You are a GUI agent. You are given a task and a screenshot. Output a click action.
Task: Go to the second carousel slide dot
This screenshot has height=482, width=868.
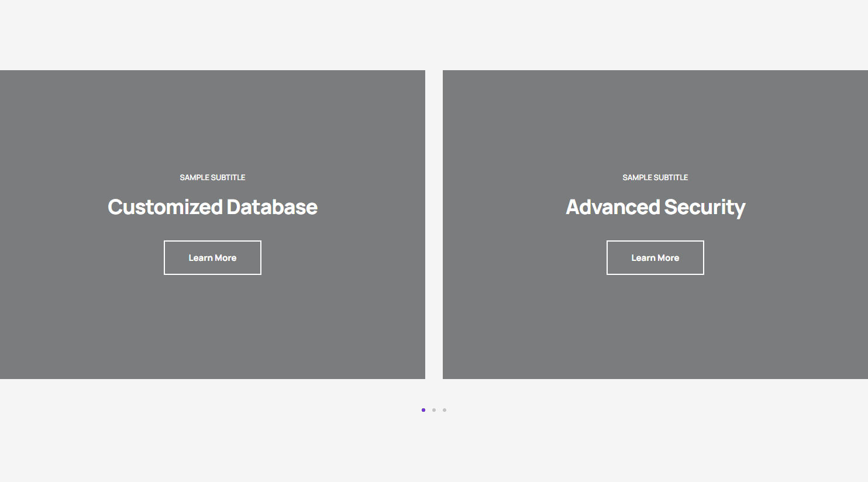[434, 410]
